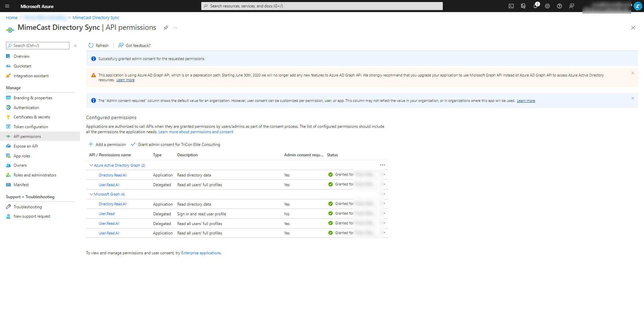The image size is (644, 325).
Task: Open the Token configuration page
Action: click(x=31, y=127)
